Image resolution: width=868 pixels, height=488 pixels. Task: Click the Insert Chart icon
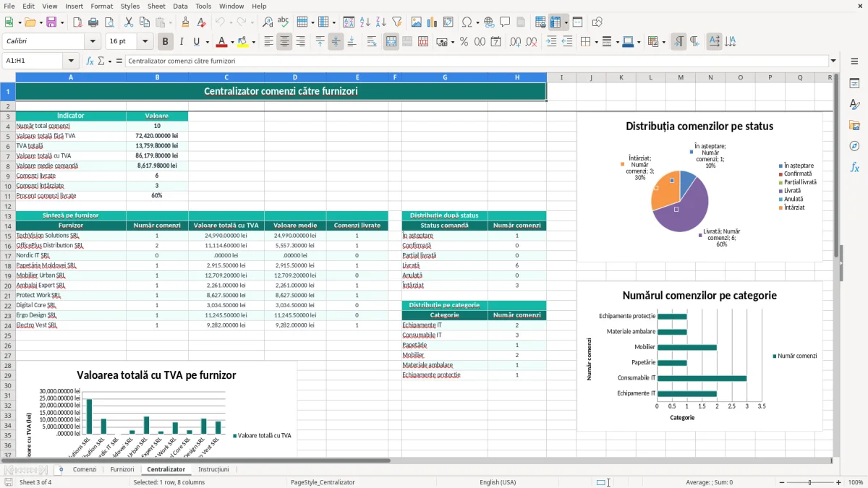pos(432,22)
